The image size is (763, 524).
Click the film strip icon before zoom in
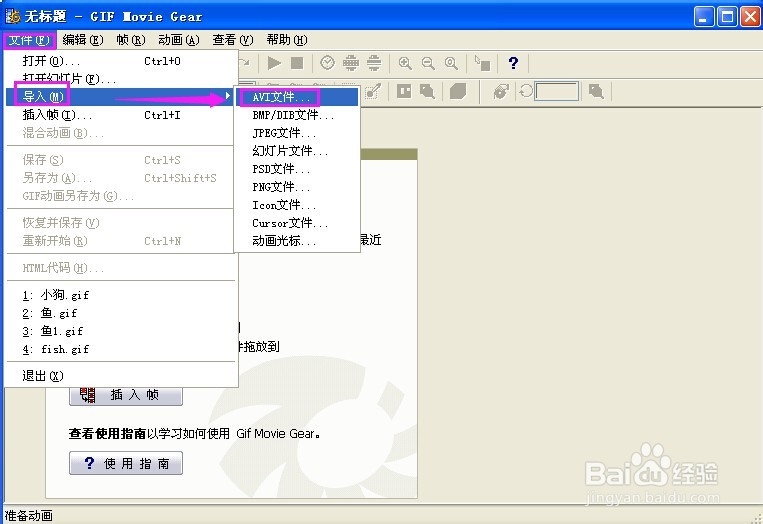pos(374,63)
